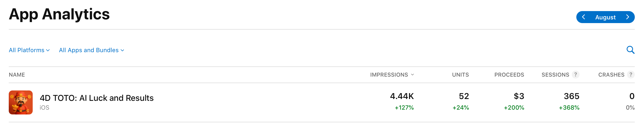Viewport: 644px width, 126px height.
Task: Click the Sessions column header label
Action: [x=555, y=75]
